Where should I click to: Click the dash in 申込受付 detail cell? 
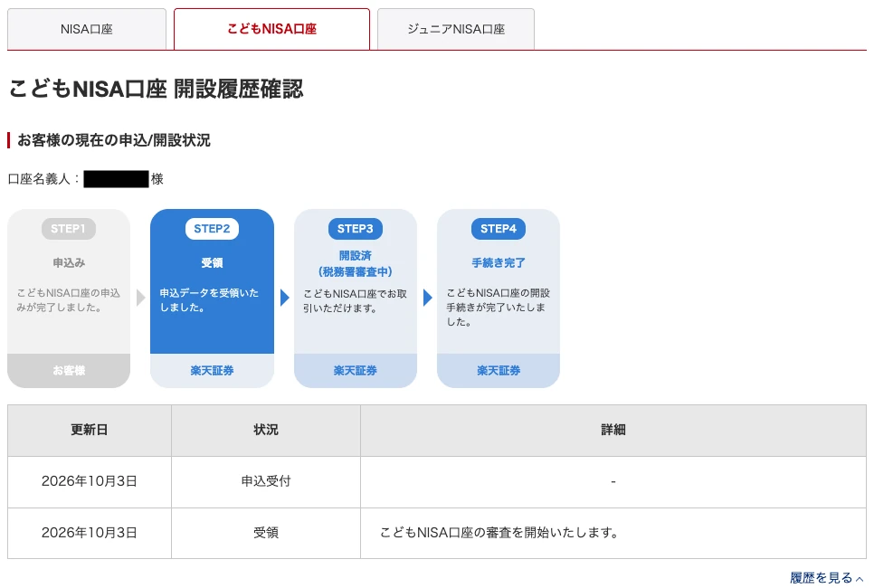coord(613,481)
